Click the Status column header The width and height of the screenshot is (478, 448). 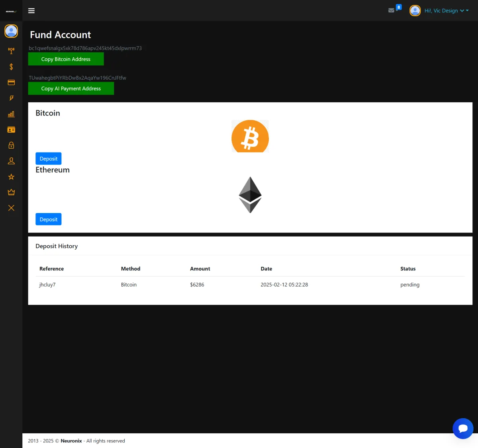[x=408, y=269]
